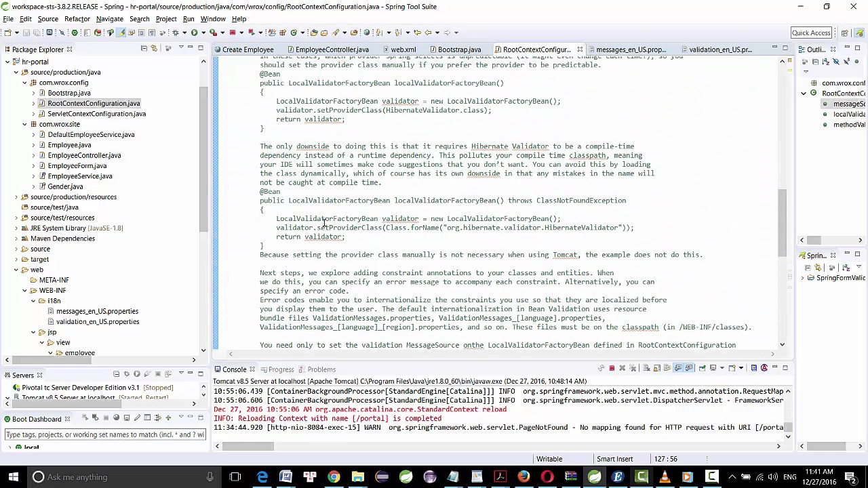
Task: Minimize the Outline view panel
Action: 847,47
